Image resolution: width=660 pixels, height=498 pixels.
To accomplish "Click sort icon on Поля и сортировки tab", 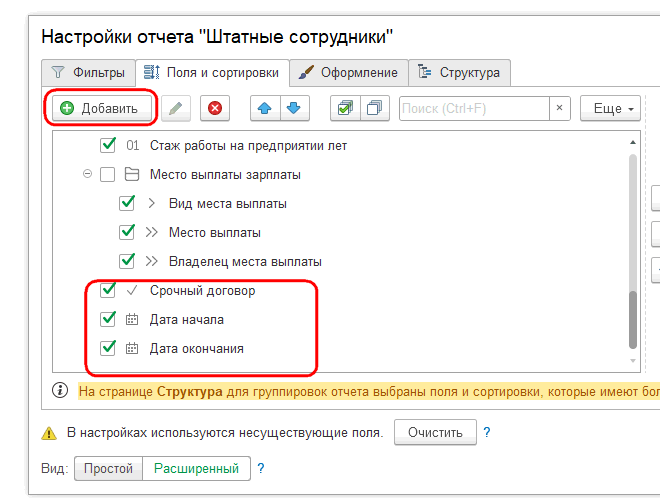I will (152, 72).
